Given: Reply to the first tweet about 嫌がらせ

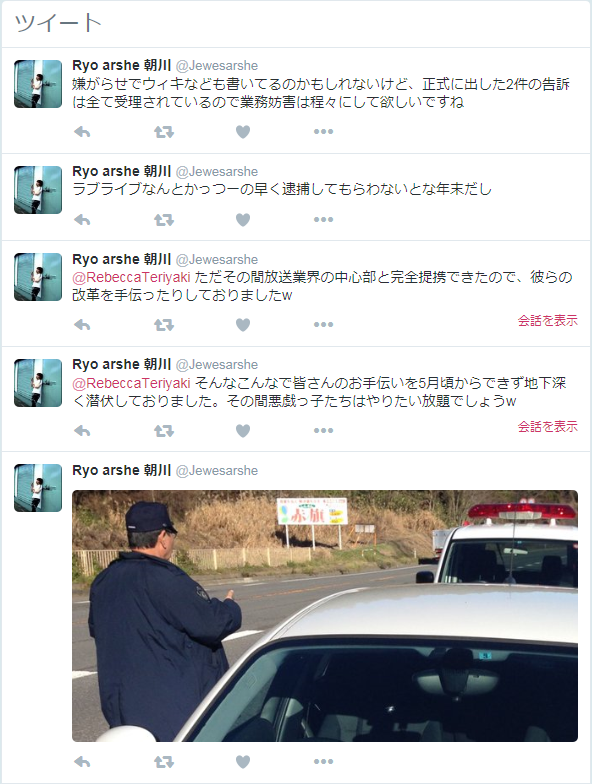Looking at the screenshot, I should 82,132.
